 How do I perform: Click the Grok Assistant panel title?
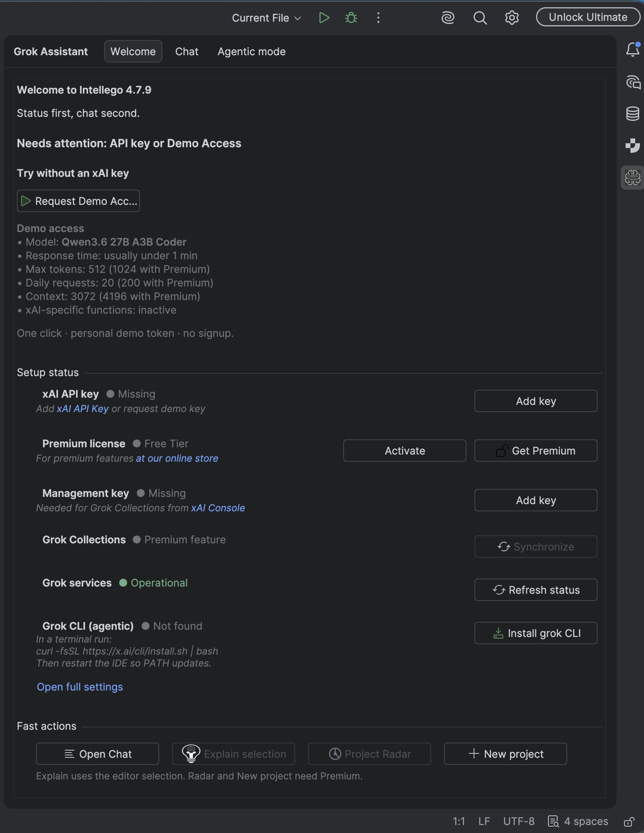click(x=51, y=51)
